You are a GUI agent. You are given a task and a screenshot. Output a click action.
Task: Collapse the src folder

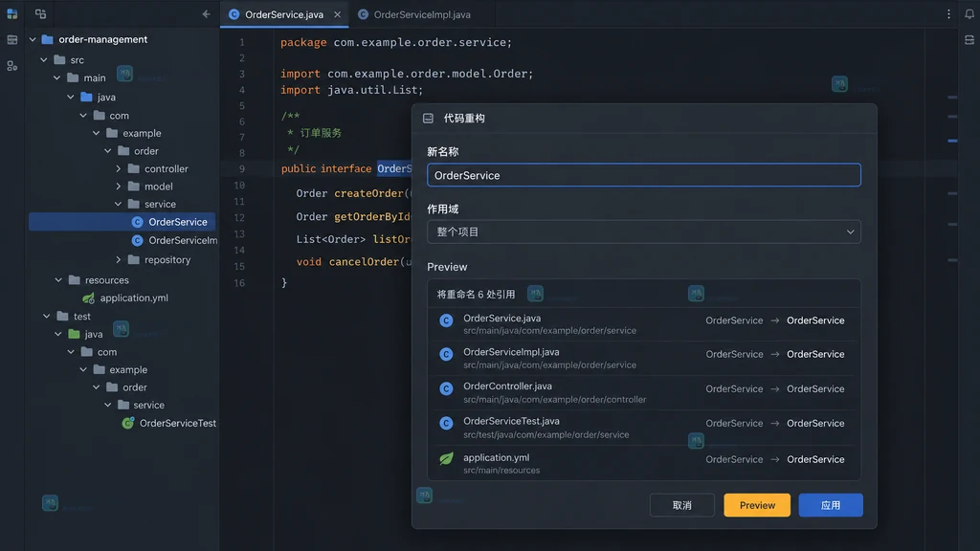tap(44, 60)
